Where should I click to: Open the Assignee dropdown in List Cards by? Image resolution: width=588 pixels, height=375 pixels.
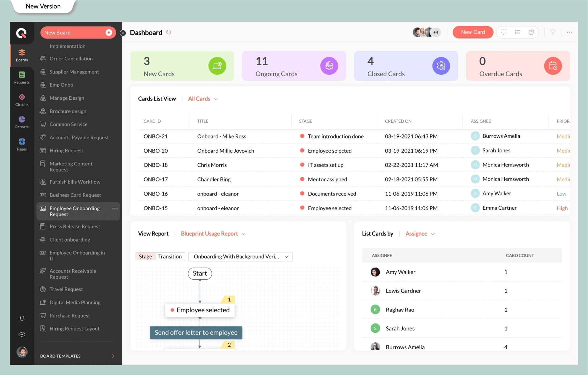420,233
